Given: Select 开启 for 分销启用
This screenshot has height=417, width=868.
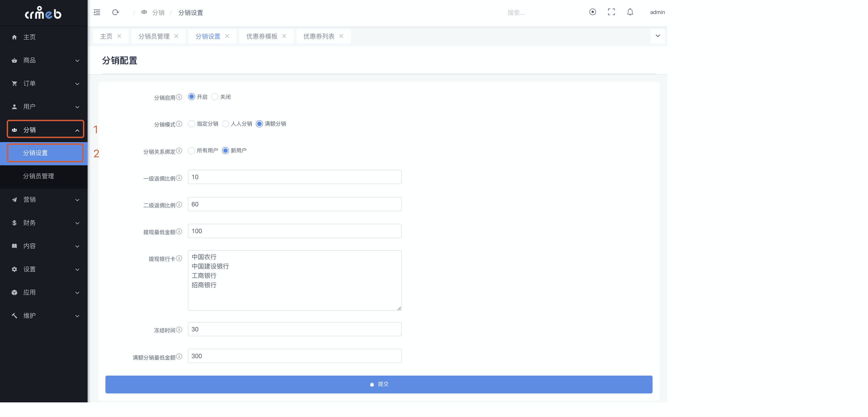Looking at the screenshot, I should point(191,97).
